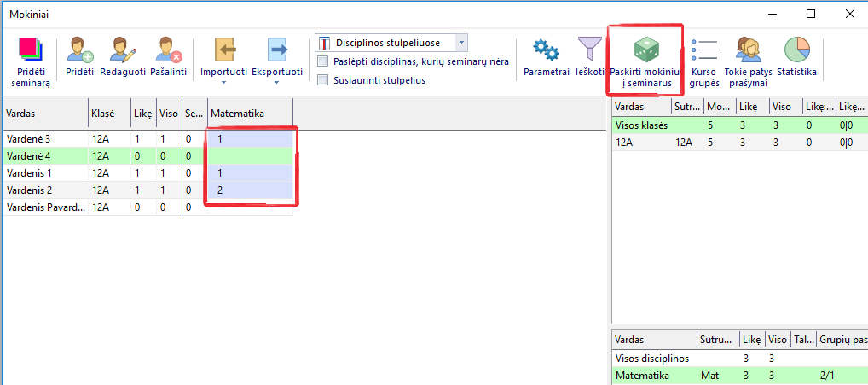Expand the Importuoti dropdown arrow

click(x=223, y=84)
